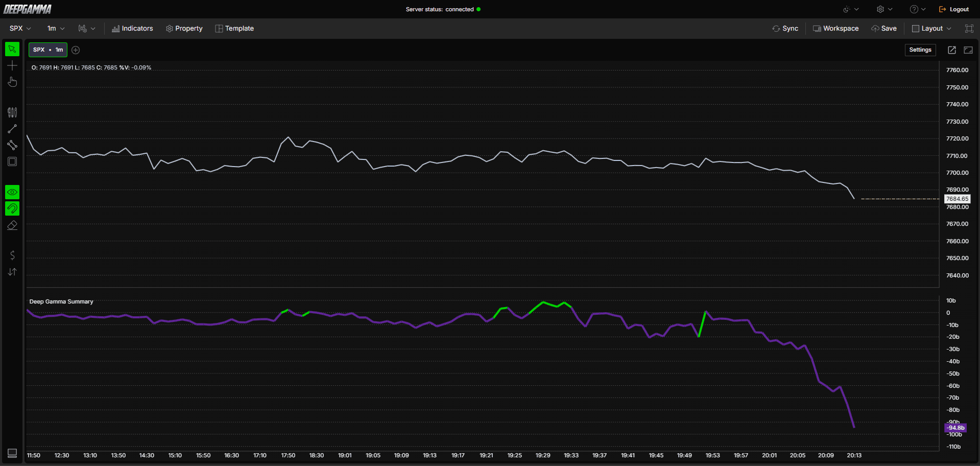Toggle drawings visibility eye icon
This screenshot has height=466, width=980.
click(12, 192)
